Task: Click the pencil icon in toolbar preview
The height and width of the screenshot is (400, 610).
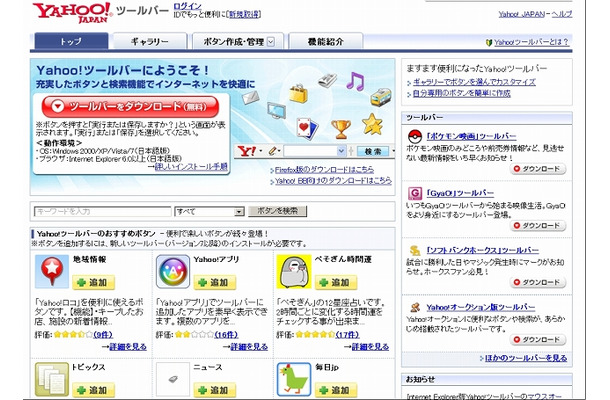Action: click(273, 151)
